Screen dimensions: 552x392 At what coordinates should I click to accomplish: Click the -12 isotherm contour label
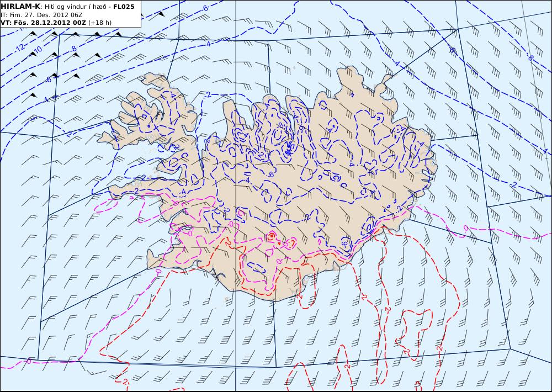[20, 47]
